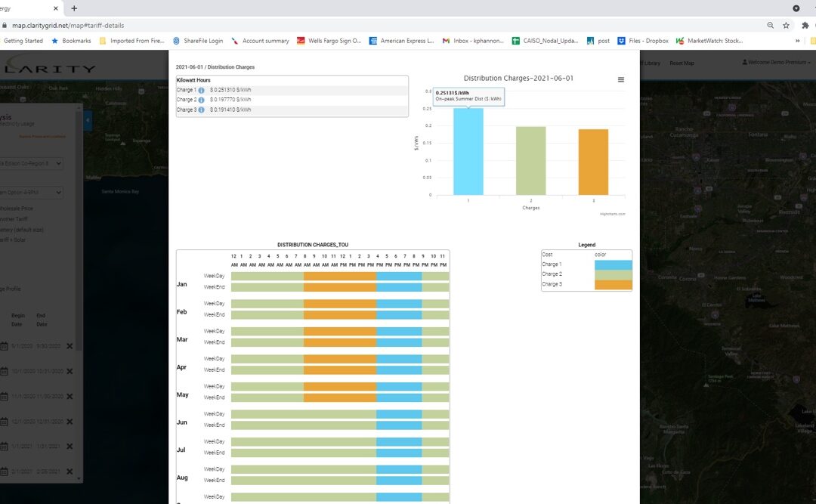
Task: Open calendar icon for the 12/1/2020 row
Action: [4, 421]
